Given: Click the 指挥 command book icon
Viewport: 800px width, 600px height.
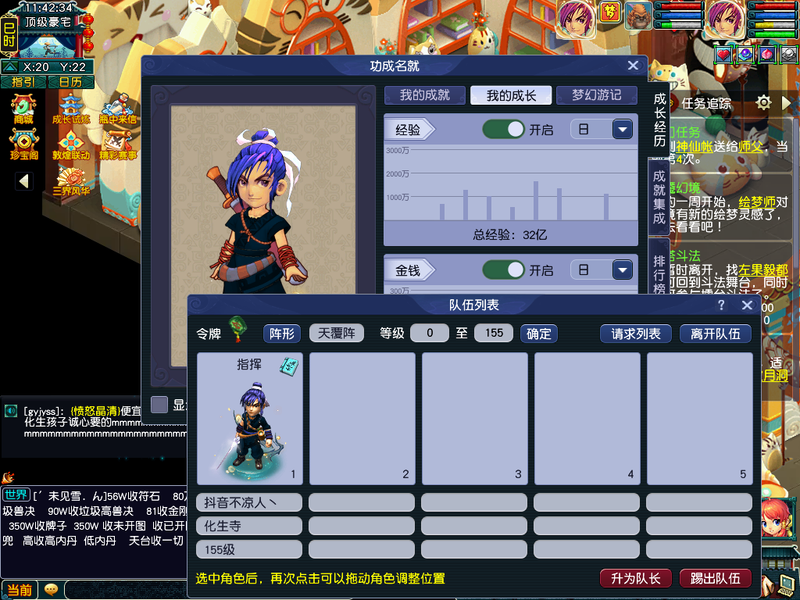Looking at the screenshot, I should click(x=289, y=366).
